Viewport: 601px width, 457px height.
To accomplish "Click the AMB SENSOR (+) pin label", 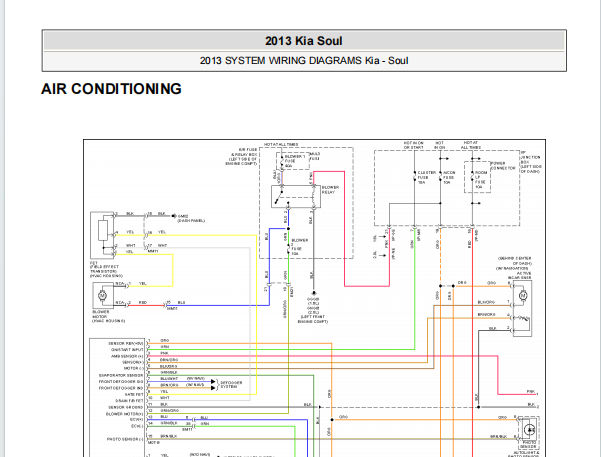I will pyautogui.click(x=127, y=356).
